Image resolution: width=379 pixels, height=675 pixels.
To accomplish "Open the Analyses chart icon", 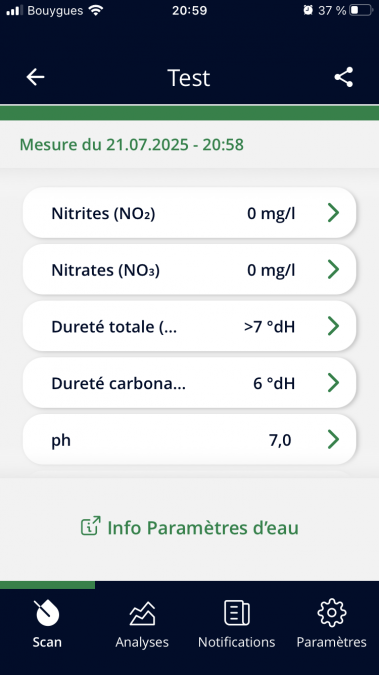I will [142, 613].
